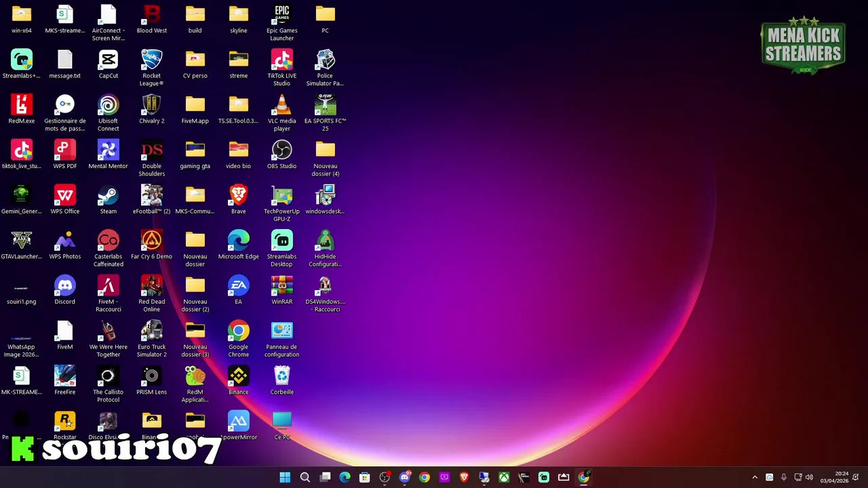This screenshot has width=868, height=488.
Task: Launch OBS Studio from the desktop
Action: pyautogui.click(x=282, y=154)
